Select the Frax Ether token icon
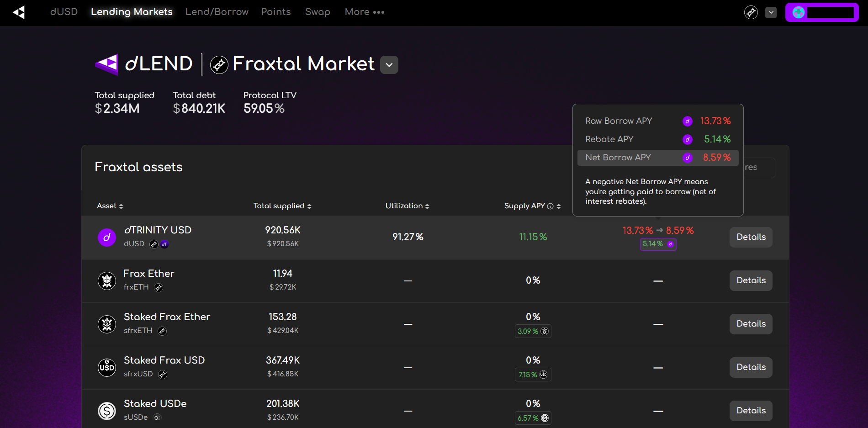This screenshot has height=428, width=868. point(106,280)
